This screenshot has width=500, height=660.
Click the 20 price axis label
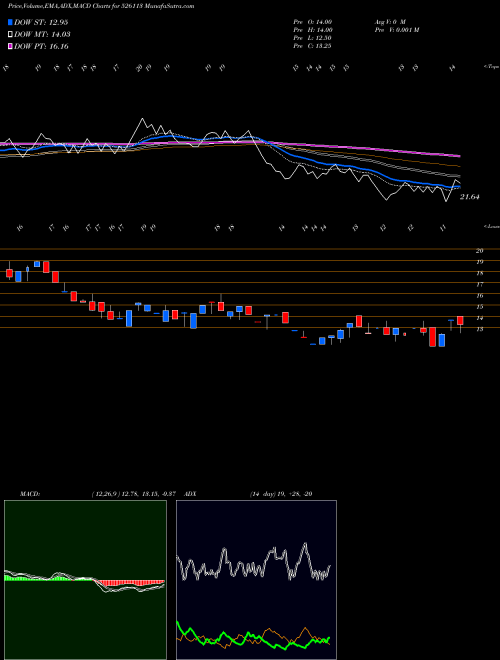479,251
